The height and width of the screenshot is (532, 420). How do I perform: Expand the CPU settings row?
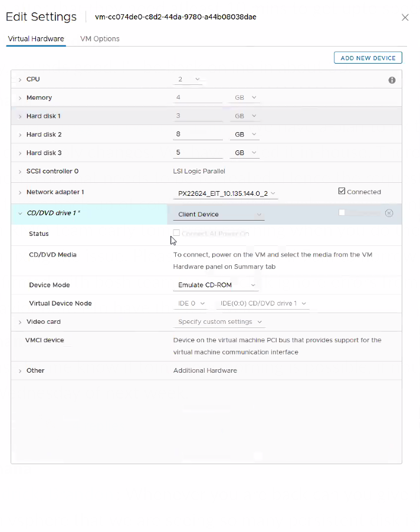20,80
